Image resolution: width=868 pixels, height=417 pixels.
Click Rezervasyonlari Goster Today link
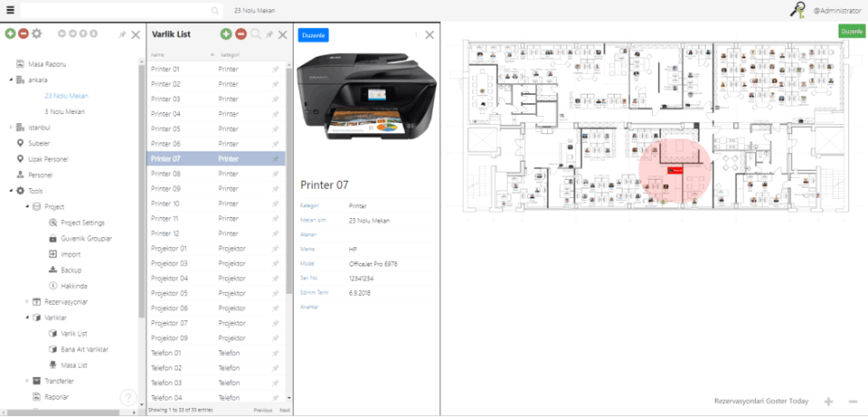pyautogui.click(x=760, y=401)
